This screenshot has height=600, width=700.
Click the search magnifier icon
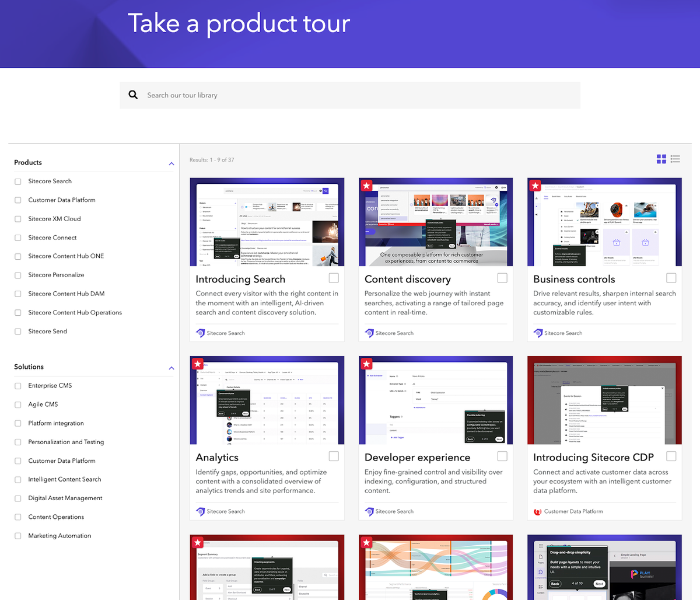tap(133, 94)
